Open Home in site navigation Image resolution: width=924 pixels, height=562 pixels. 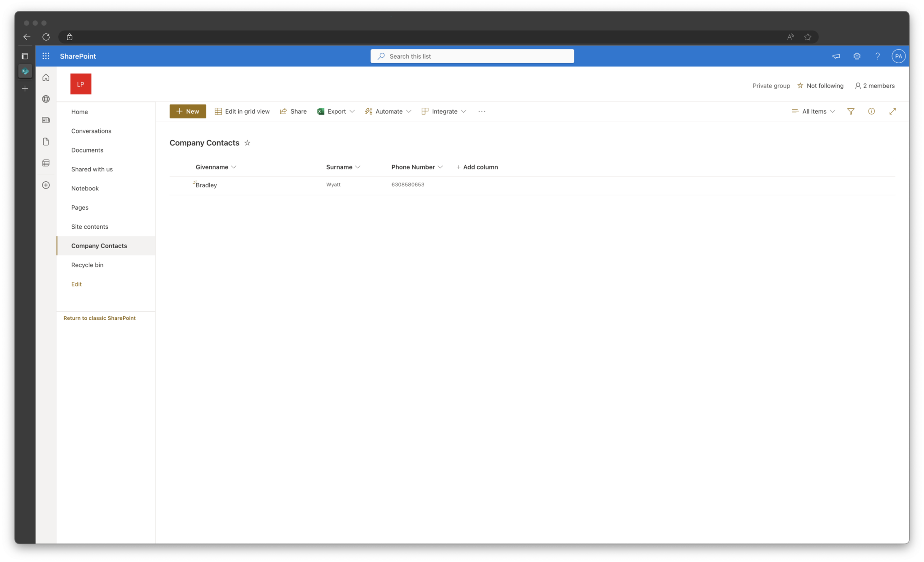pyautogui.click(x=79, y=112)
